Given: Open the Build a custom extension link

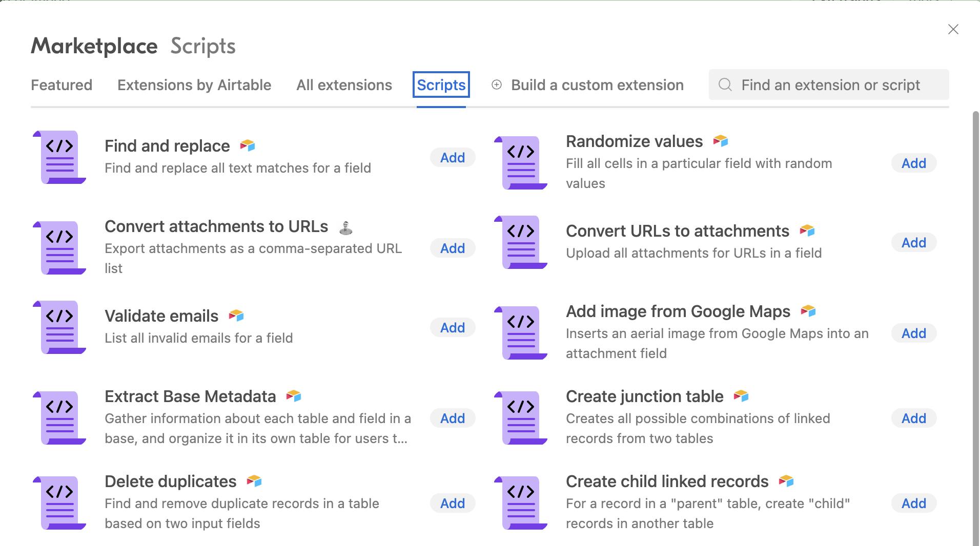Looking at the screenshot, I should click(597, 85).
